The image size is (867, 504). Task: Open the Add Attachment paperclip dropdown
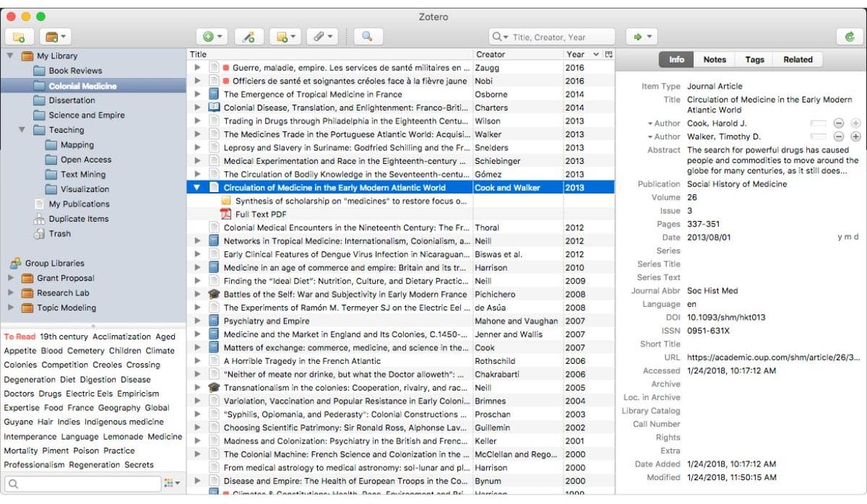[x=322, y=36]
